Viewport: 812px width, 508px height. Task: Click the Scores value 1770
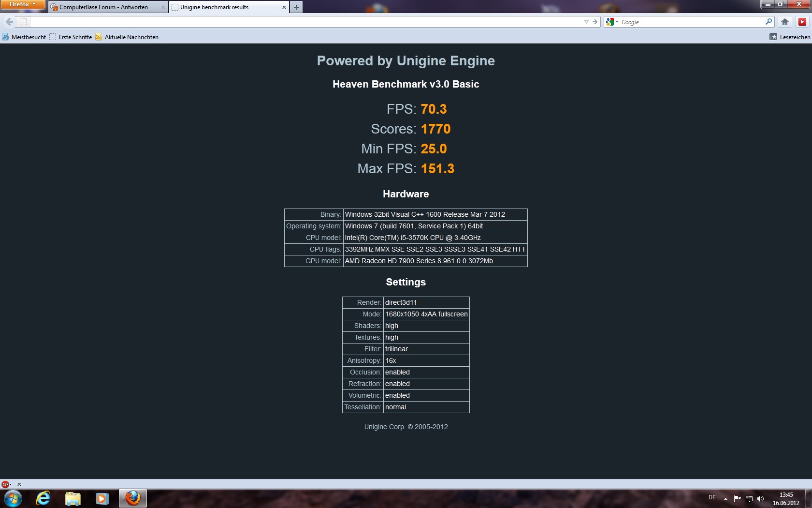(435, 129)
